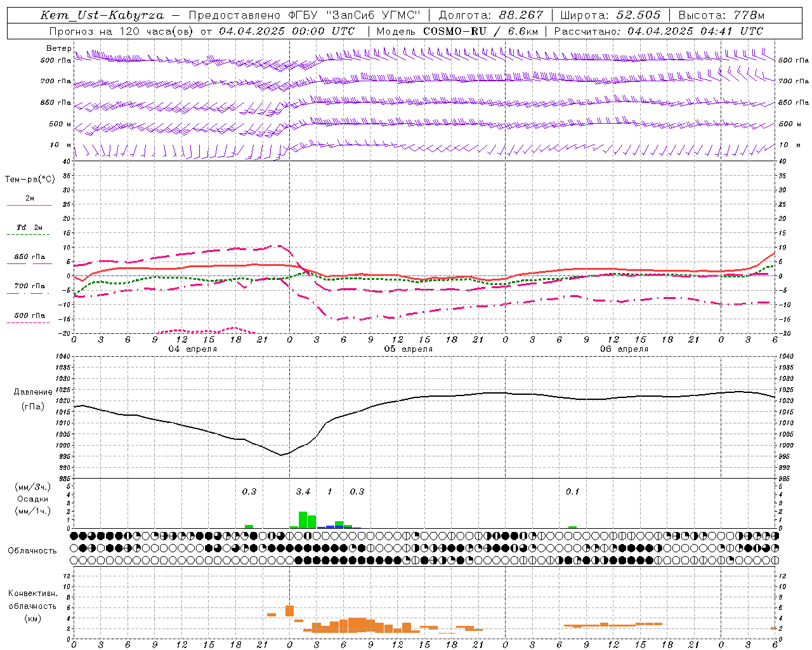Click the dashed Td 2м legend line sample

coord(28,235)
